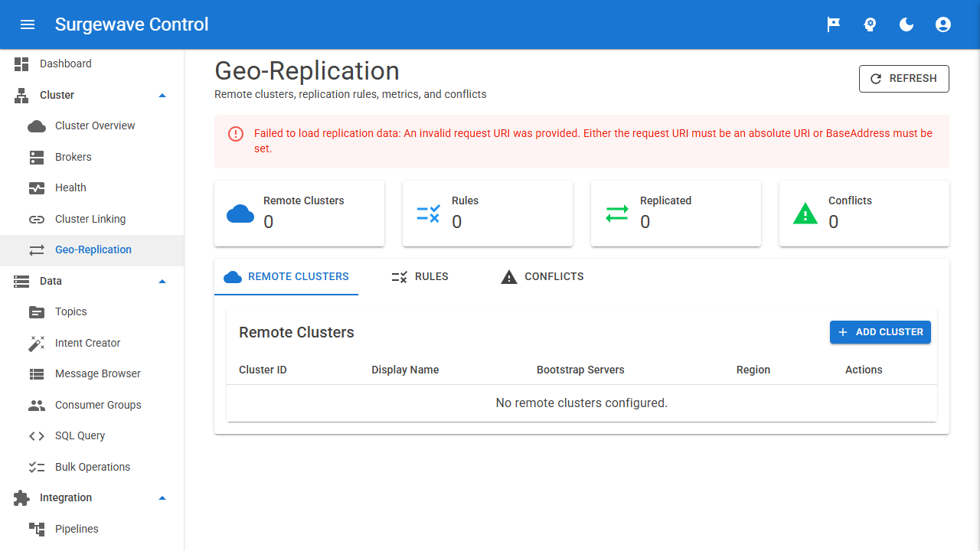Open Topics under Data
Image resolution: width=980 pixels, height=551 pixels.
92,312
